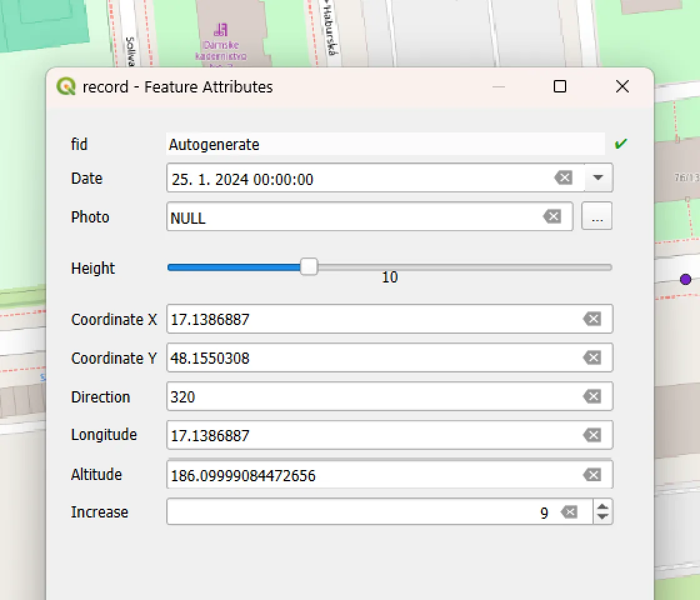Click the fid Autogenerate field
700x600 pixels.
[375, 144]
